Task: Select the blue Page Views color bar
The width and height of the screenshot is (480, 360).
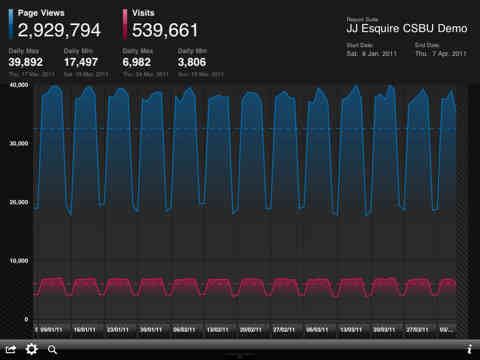Action: (11, 24)
